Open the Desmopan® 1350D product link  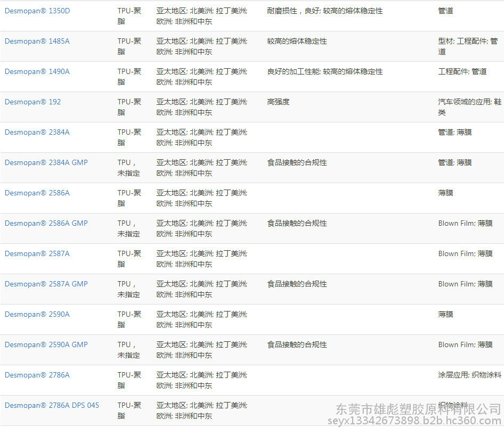[37, 11]
